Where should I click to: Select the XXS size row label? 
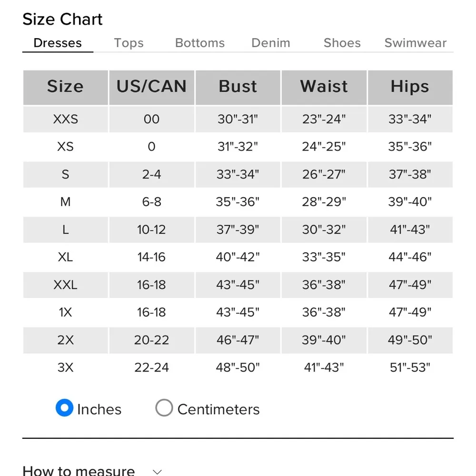65,119
